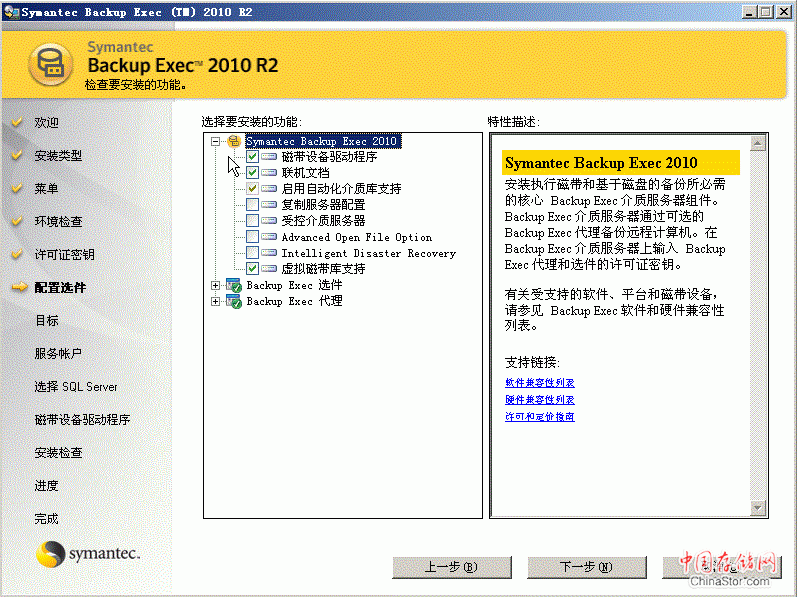This screenshot has width=797, height=597.
Task: Click the drive icon beside 联机文档
Action: [270, 173]
